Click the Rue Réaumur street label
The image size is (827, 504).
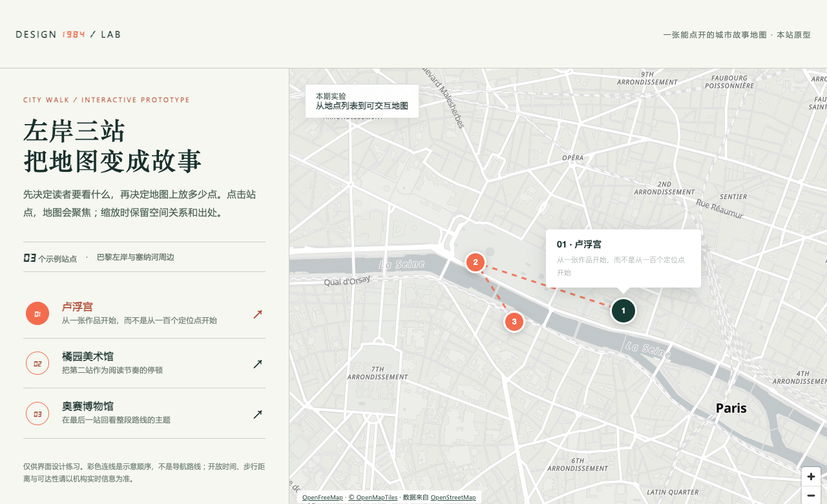pyautogui.click(x=720, y=209)
